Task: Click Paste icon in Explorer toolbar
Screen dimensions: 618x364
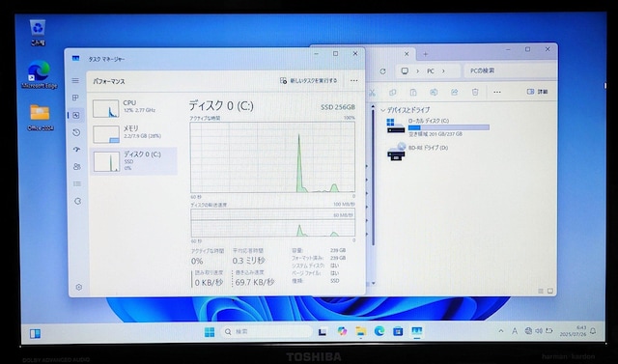Action: (x=413, y=92)
